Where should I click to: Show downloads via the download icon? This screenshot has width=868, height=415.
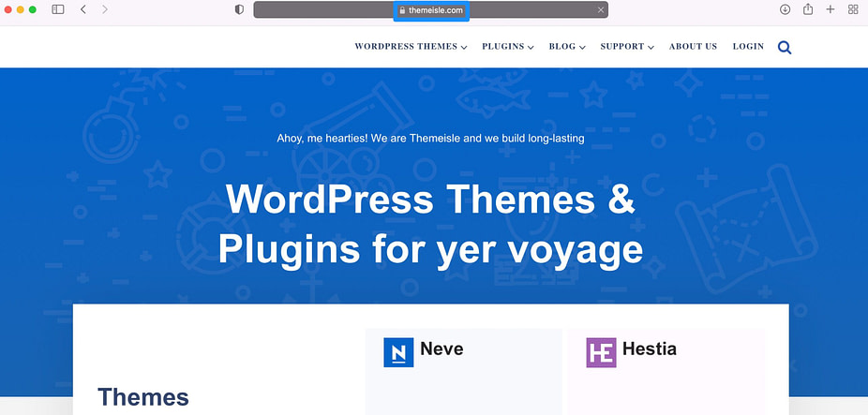pos(785,9)
